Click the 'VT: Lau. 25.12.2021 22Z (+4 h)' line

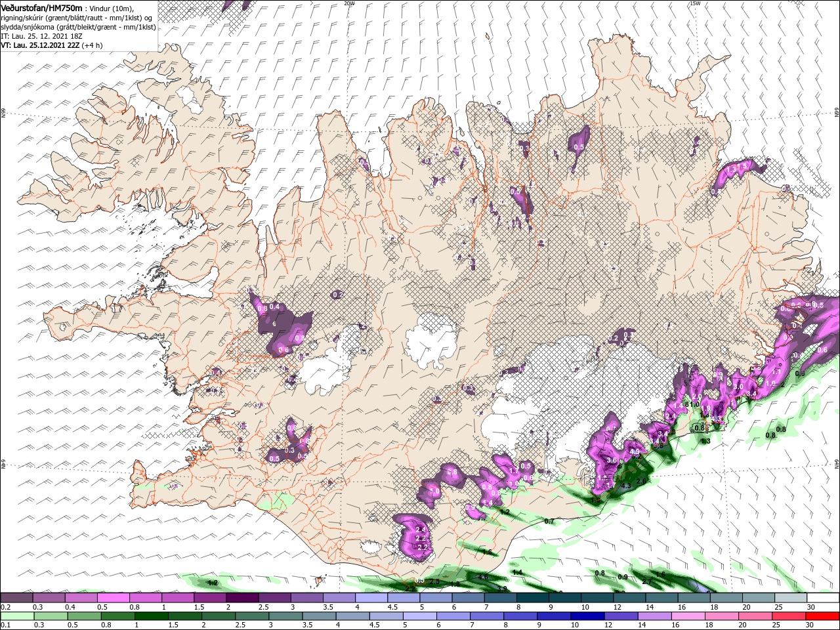(x=51, y=46)
